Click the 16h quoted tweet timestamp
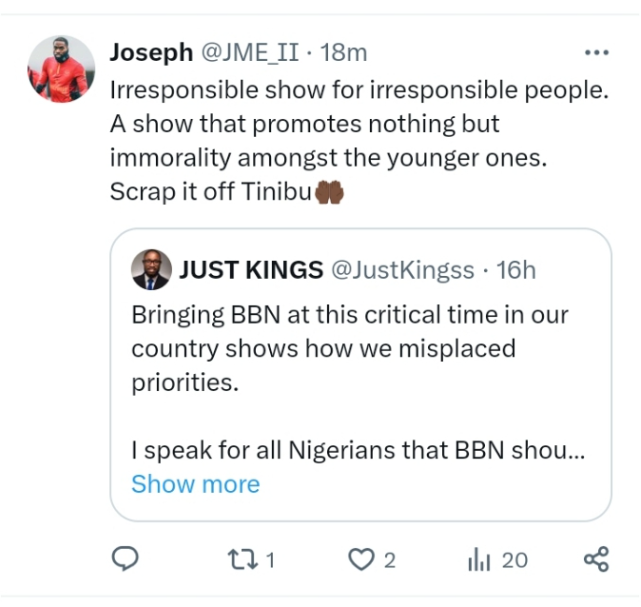This screenshot has height=607, width=641. tap(517, 269)
